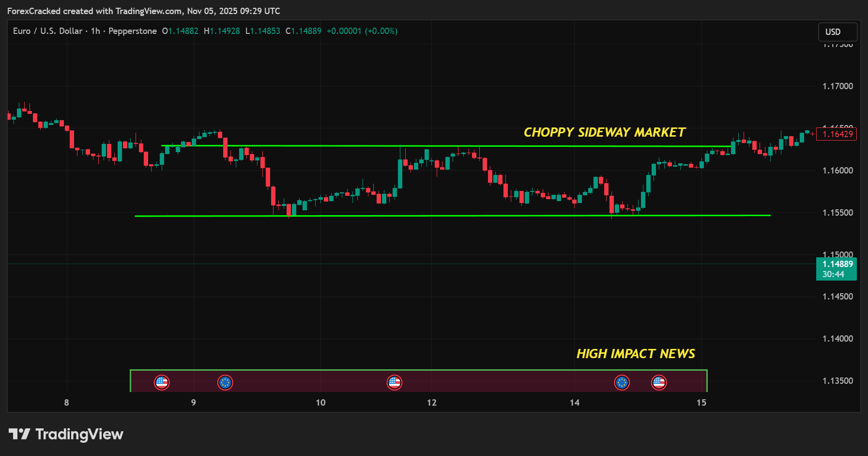This screenshot has width=868, height=456.
Task: Select the "CHOPPY SIDEWAY MARKET" text label
Action: pyautogui.click(x=604, y=131)
